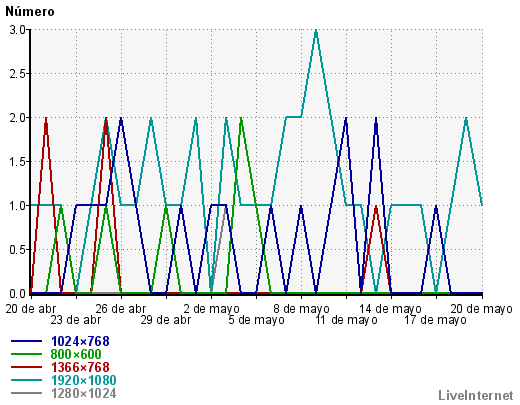Click the '17 de mayo' axis label
Screen dimensions: 520x405
(x=435, y=320)
